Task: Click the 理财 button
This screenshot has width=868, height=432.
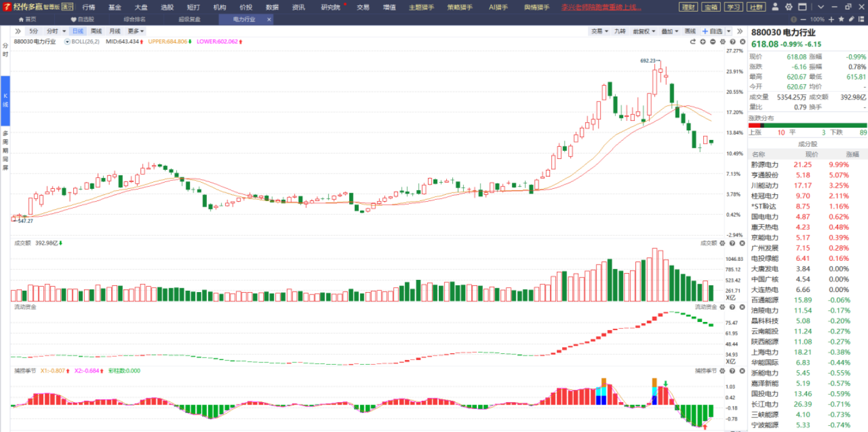Action: tap(689, 7)
